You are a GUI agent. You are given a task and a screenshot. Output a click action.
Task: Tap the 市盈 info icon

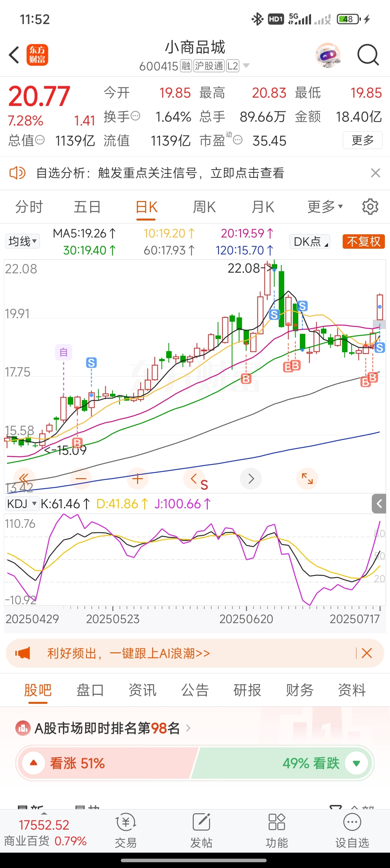[x=238, y=140]
